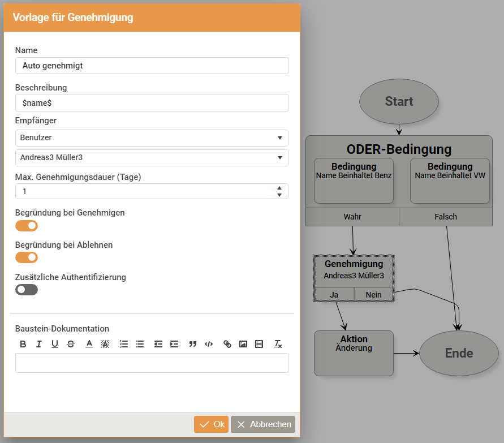Insert a hyperlink via link icon
504x443 pixels.
click(227, 344)
